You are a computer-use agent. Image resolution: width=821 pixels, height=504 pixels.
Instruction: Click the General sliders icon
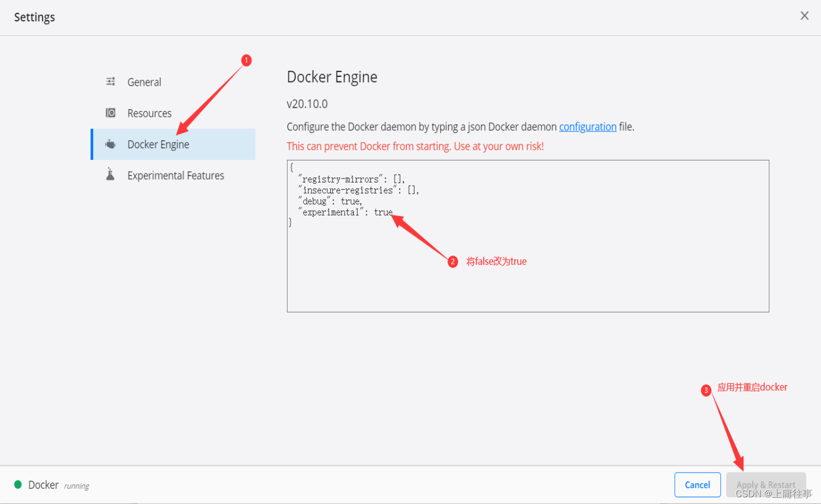tap(111, 81)
